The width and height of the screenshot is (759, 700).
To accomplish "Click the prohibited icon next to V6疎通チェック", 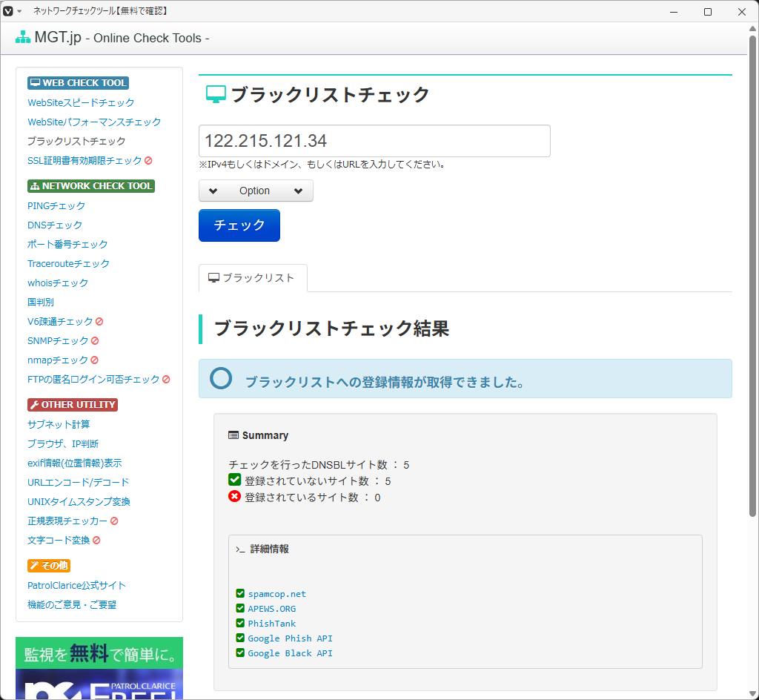I will point(99,321).
